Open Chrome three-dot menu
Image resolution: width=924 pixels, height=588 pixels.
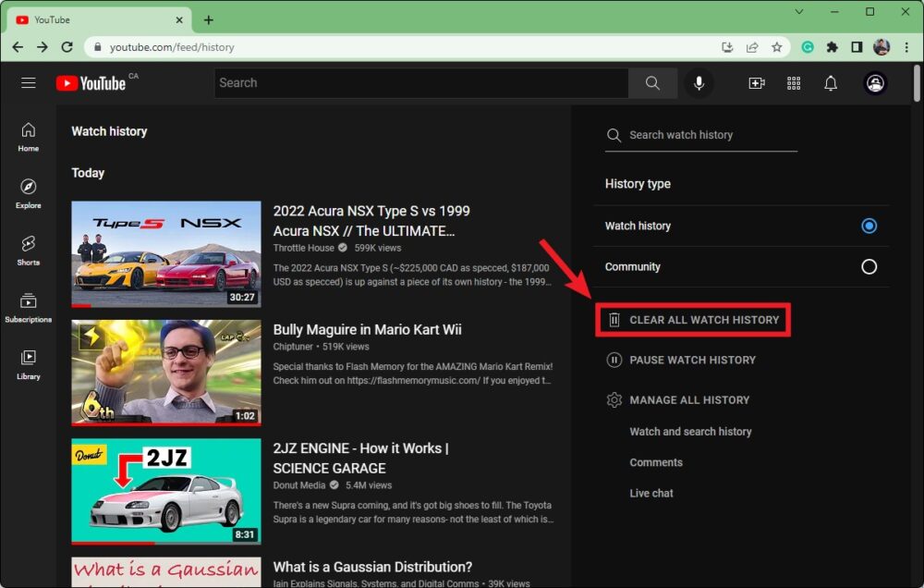(x=906, y=47)
